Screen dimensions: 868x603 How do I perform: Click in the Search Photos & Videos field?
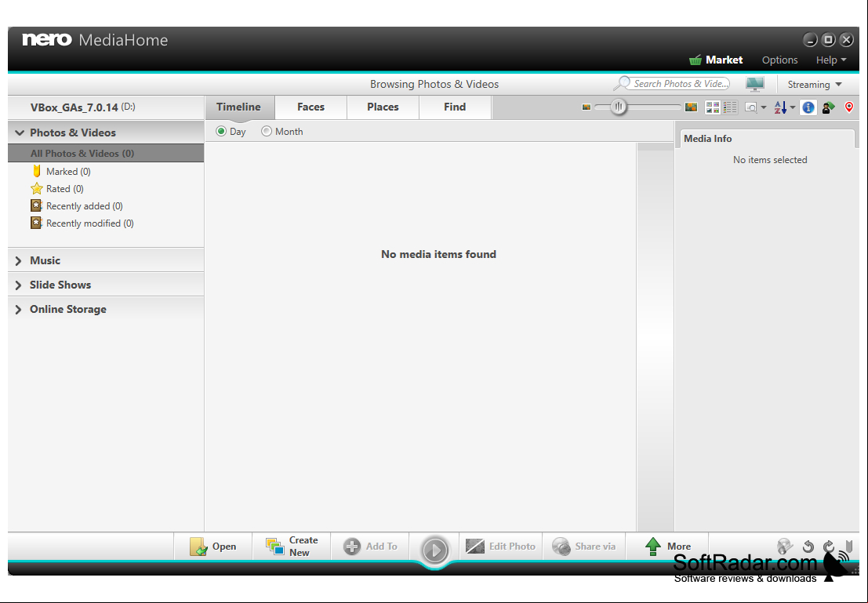click(x=681, y=84)
